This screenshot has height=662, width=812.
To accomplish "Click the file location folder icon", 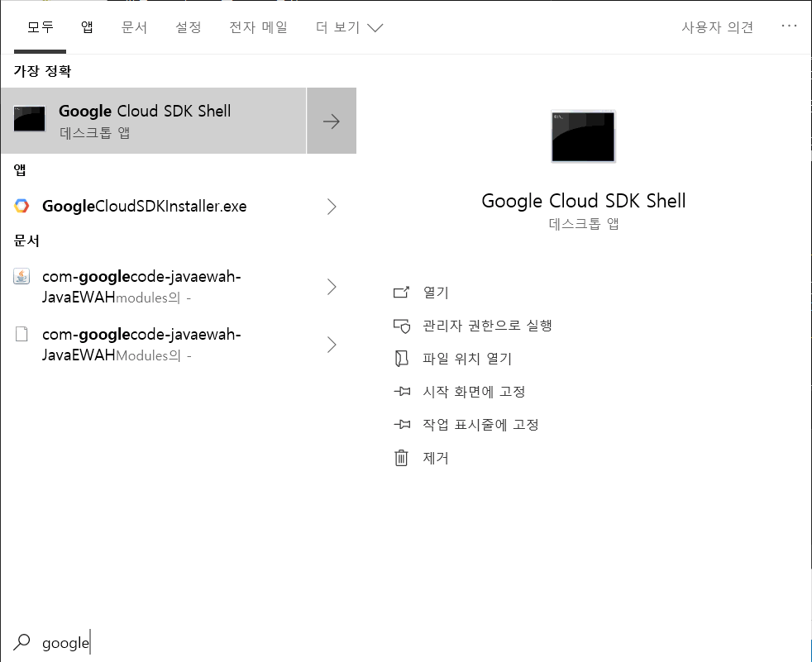I will 401,359.
